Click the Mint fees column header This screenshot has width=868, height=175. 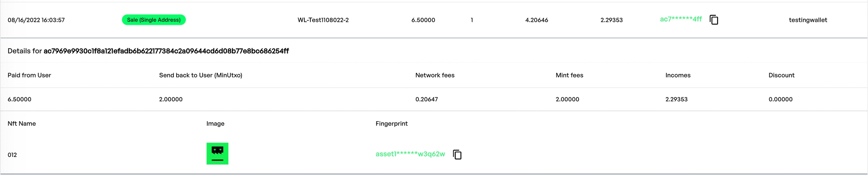point(569,75)
